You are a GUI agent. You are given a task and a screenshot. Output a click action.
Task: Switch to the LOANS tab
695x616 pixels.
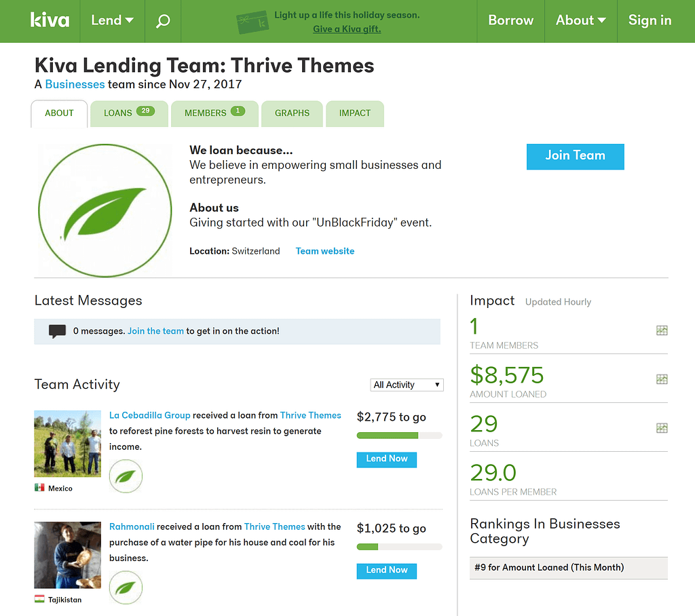pos(129,113)
